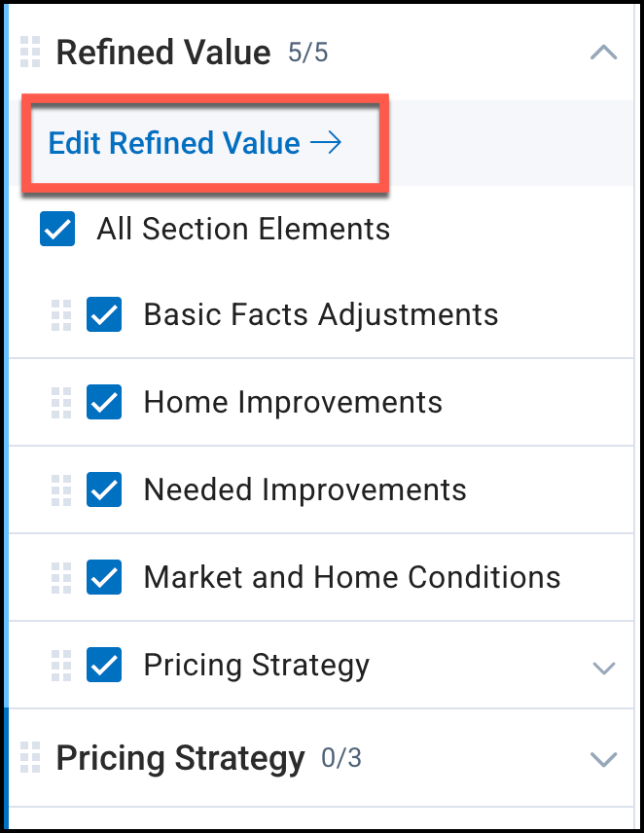
Task: Disable the Needed Improvements checkbox
Action: click(104, 489)
